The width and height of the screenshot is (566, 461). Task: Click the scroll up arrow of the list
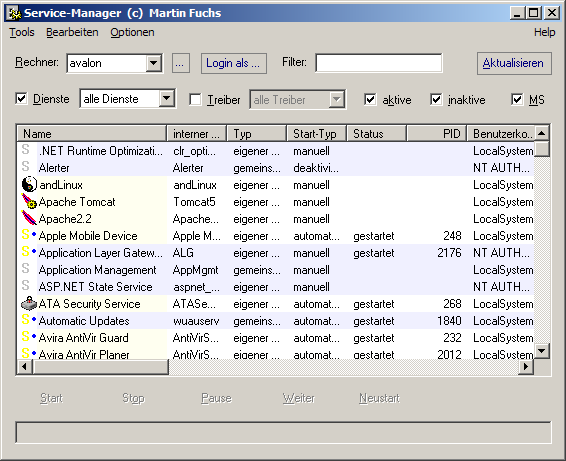point(541,134)
